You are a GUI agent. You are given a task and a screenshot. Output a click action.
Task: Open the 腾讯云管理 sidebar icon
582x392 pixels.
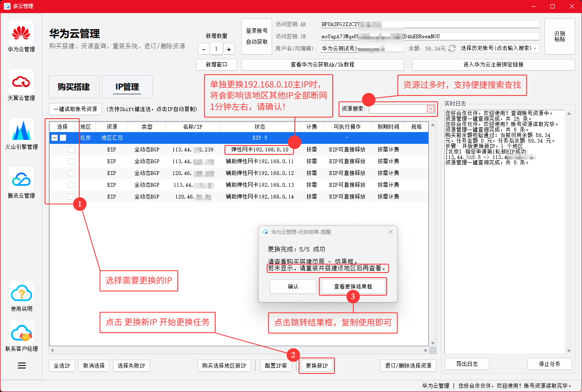[x=21, y=179]
